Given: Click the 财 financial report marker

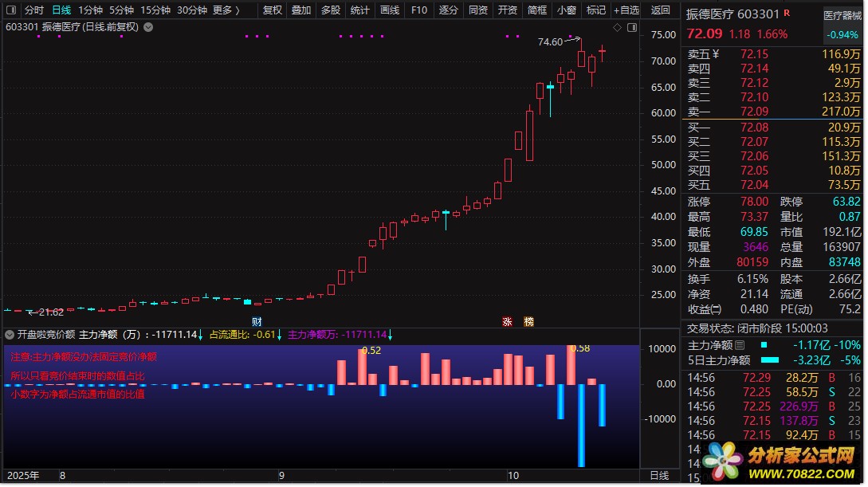Looking at the screenshot, I should [x=257, y=321].
